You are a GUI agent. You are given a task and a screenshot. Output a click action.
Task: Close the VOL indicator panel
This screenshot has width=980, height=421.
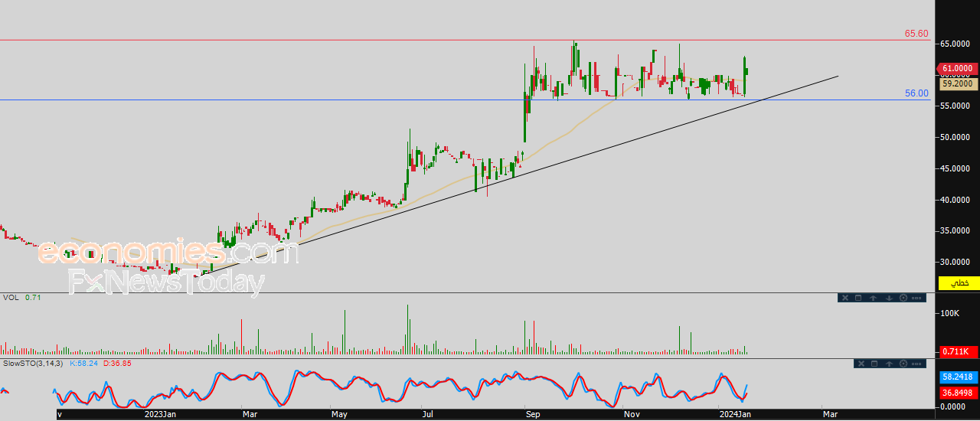[845, 298]
